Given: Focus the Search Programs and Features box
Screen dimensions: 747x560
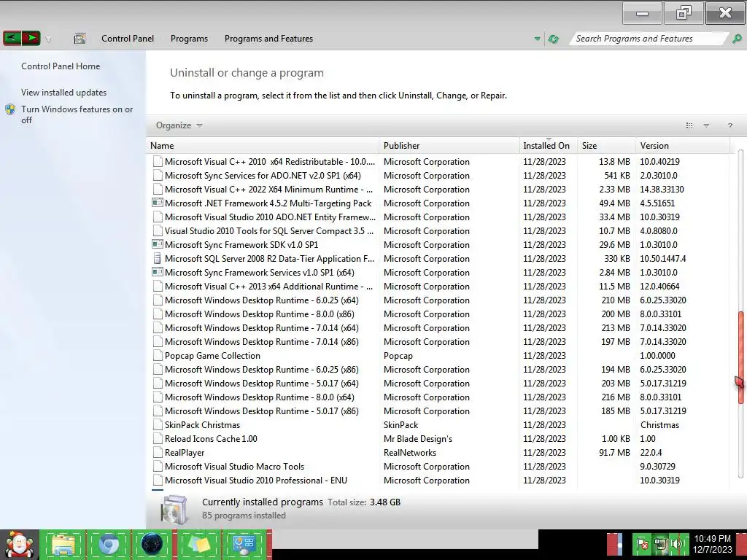Looking at the screenshot, I should tap(648, 39).
